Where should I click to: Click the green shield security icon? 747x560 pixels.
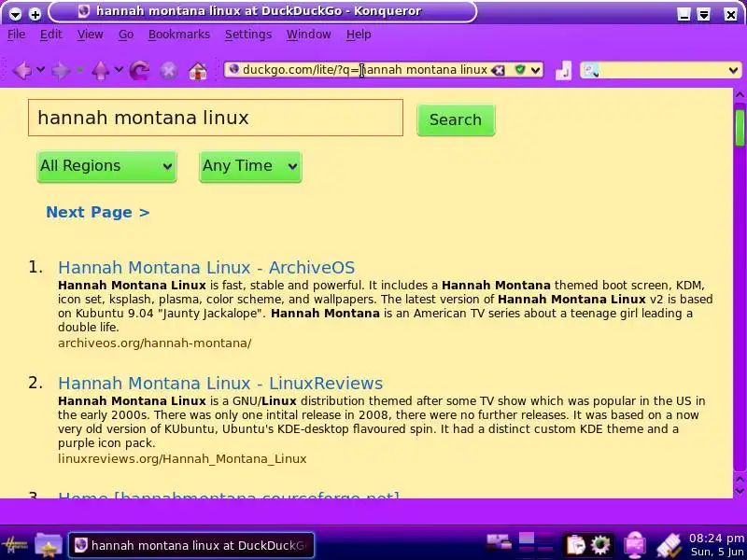tap(520, 70)
